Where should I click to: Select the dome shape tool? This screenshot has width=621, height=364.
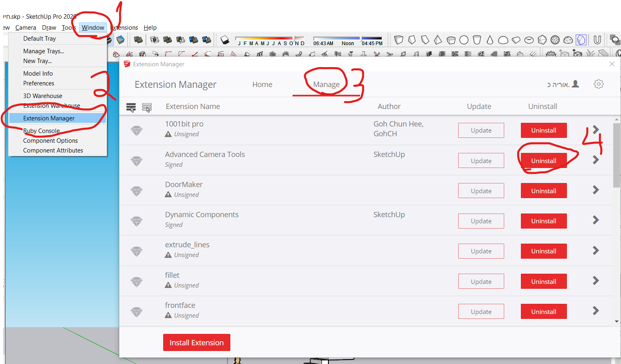coord(503,40)
